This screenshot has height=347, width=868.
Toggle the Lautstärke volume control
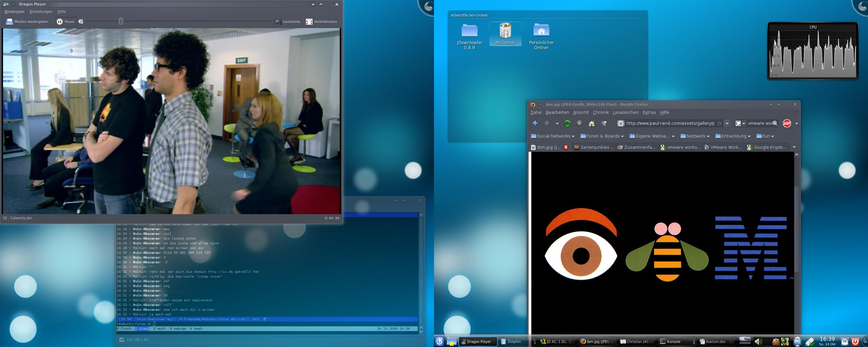(x=288, y=22)
